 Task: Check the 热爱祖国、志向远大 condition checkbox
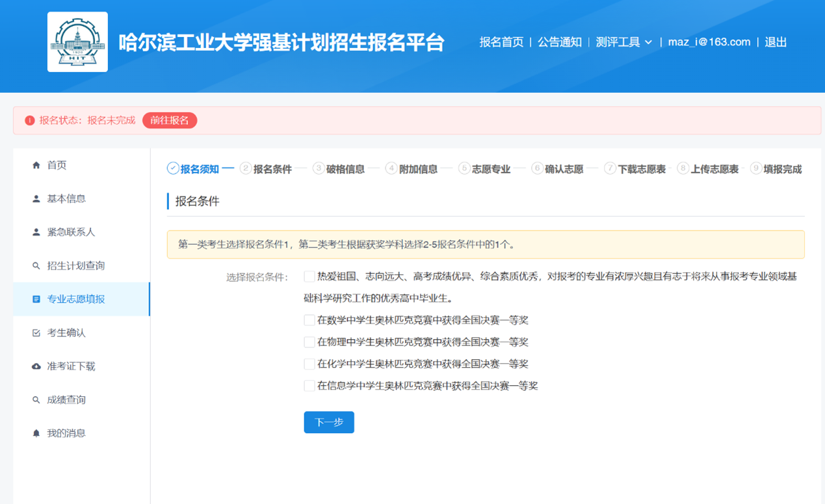(x=309, y=277)
